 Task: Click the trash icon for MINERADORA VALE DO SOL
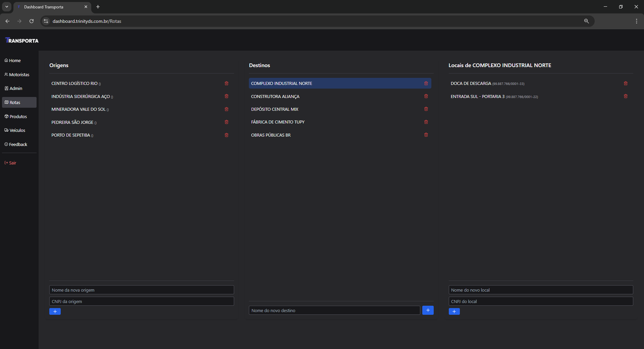click(x=226, y=109)
